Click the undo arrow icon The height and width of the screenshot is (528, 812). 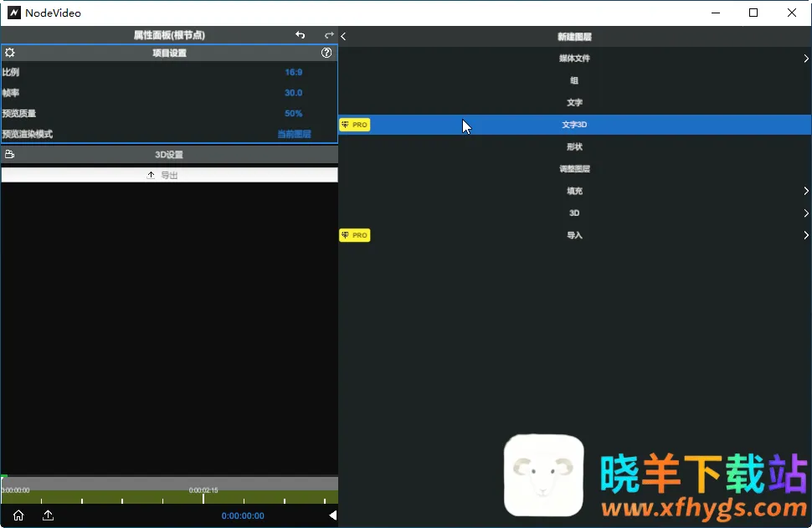pyautogui.click(x=301, y=35)
